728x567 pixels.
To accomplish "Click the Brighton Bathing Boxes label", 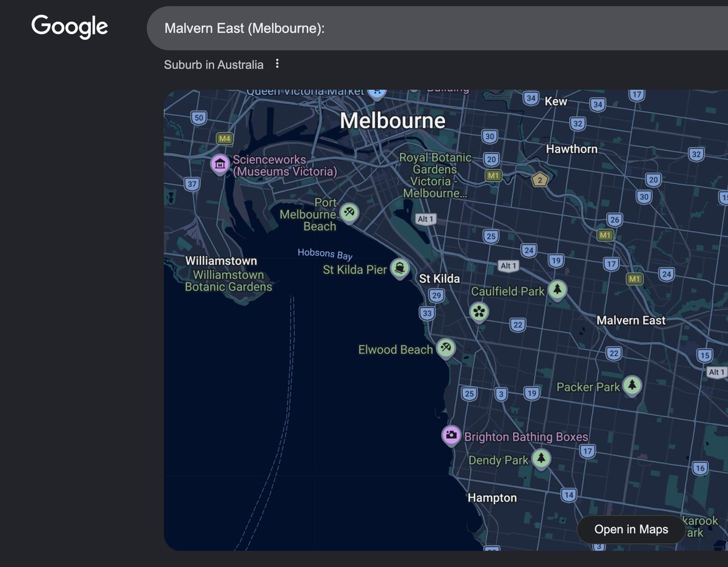I will (526, 436).
